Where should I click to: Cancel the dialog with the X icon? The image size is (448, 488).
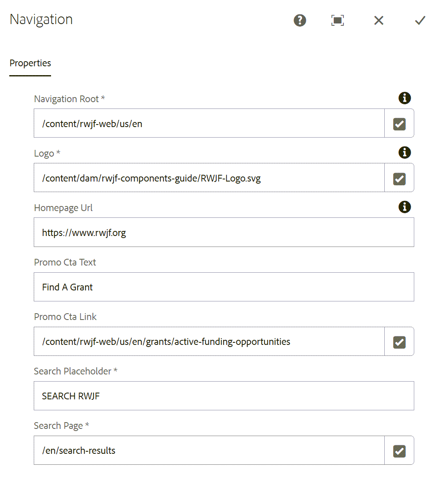tap(379, 21)
